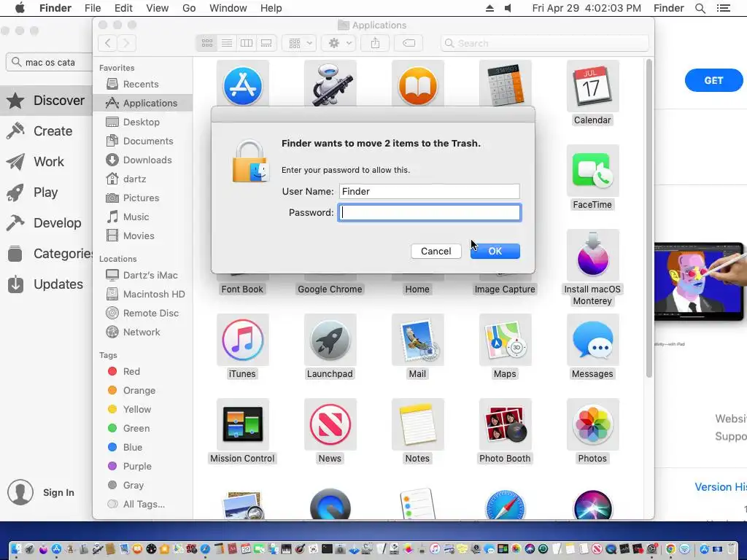Image resolution: width=747 pixels, height=560 pixels.
Task: Select the App Store icon in Applications
Action: coord(242,86)
